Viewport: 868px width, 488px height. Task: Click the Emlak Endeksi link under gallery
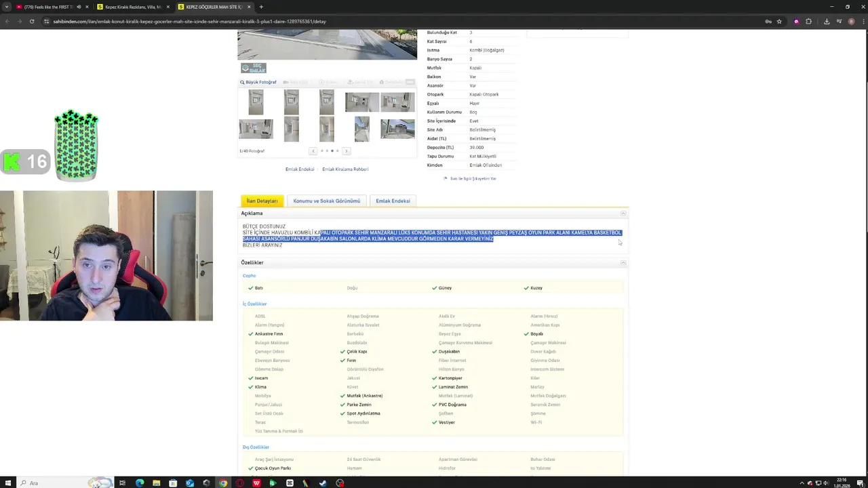[x=300, y=169]
